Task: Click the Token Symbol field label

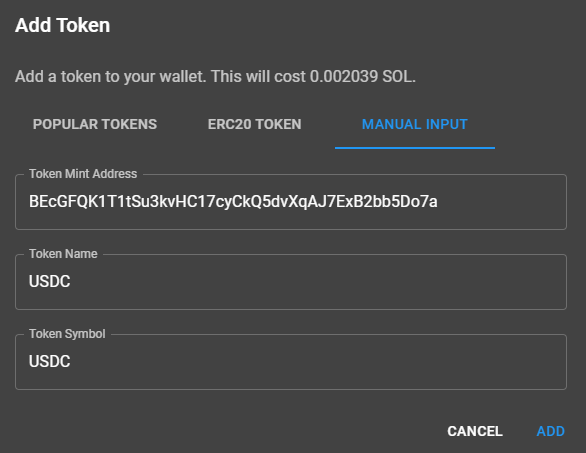Action: tap(67, 334)
